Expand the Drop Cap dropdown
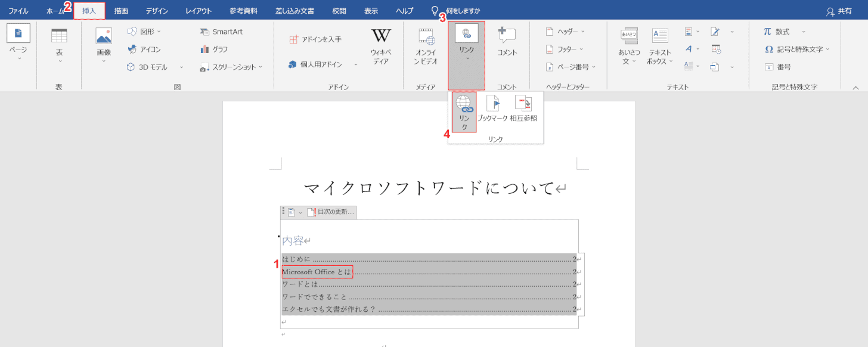This screenshot has height=347, width=868. tap(697, 67)
